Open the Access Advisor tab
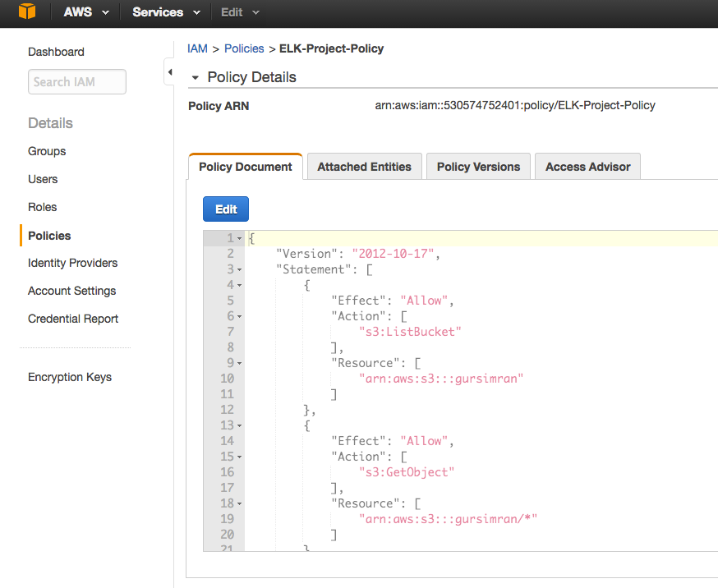The width and height of the screenshot is (718, 588). click(587, 167)
